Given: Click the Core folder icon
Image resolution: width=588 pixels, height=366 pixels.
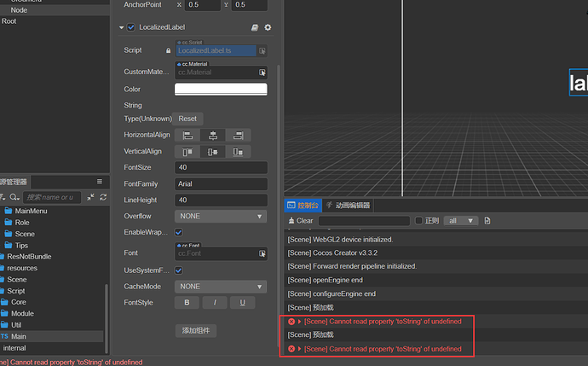Looking at the screenshot, I should (x=4, y=302).
